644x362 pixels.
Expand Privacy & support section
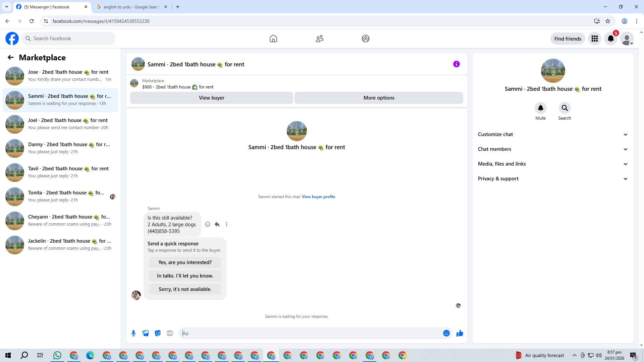click(552, 179)
